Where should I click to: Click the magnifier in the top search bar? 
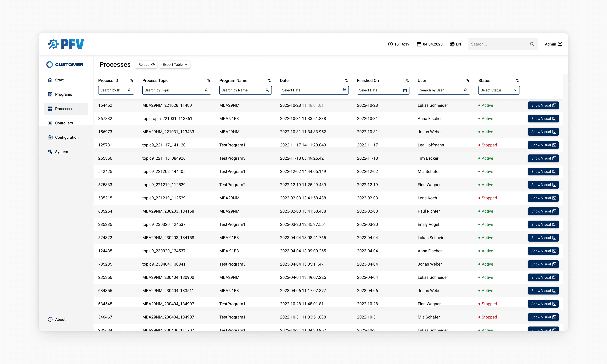tap(532, 44)
